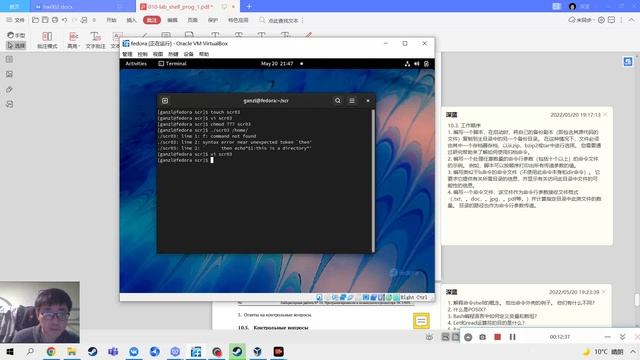Click the search text field 点此查找文本
The image size is (640, 360).
pyautogui.click(x=283, y=20)
